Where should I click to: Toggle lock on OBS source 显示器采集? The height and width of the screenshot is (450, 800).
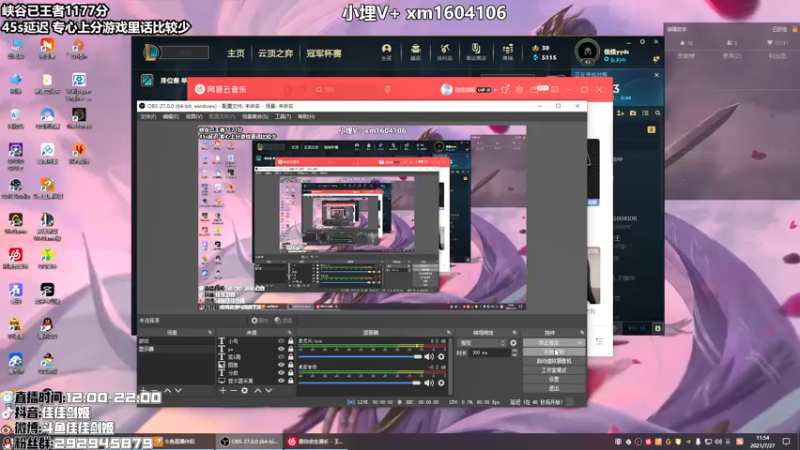point(290,381)
